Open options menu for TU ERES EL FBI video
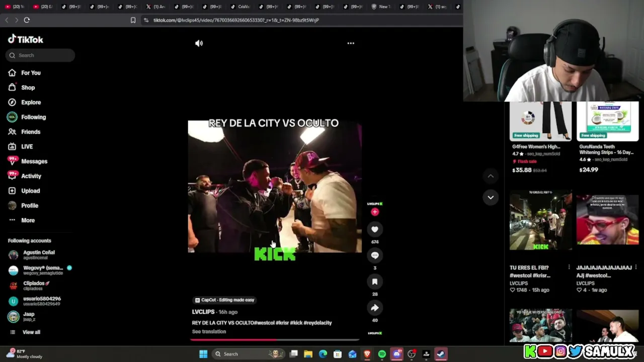The width and height of the screenshot is (644, 362). click(569, 267)
